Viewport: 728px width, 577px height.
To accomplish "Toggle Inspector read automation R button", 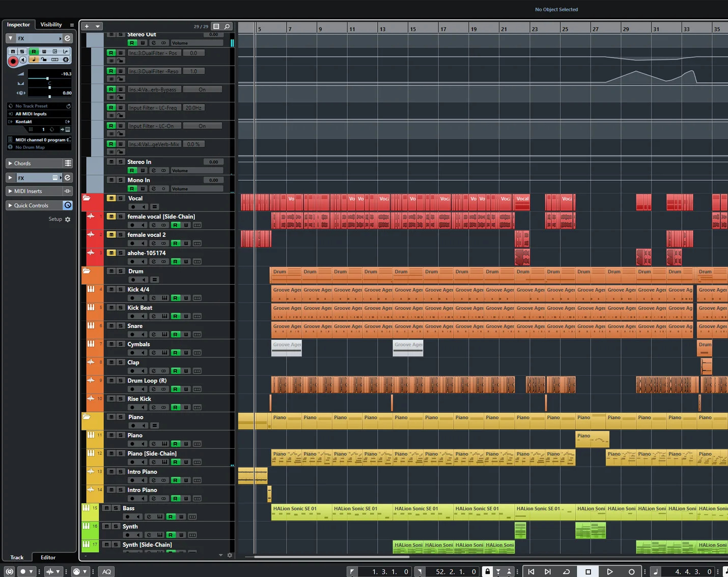I will (x=34, y=51).
